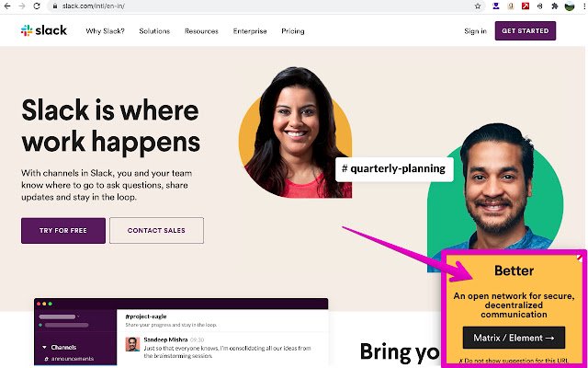This screenshot has width=588, height=368.
Task: Open the blue person extension icon
Action: (496, 6)
